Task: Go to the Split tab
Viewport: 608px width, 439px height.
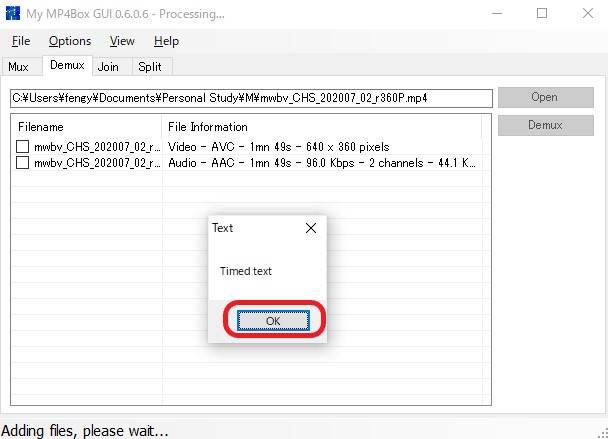Action: tap(150, 67)
